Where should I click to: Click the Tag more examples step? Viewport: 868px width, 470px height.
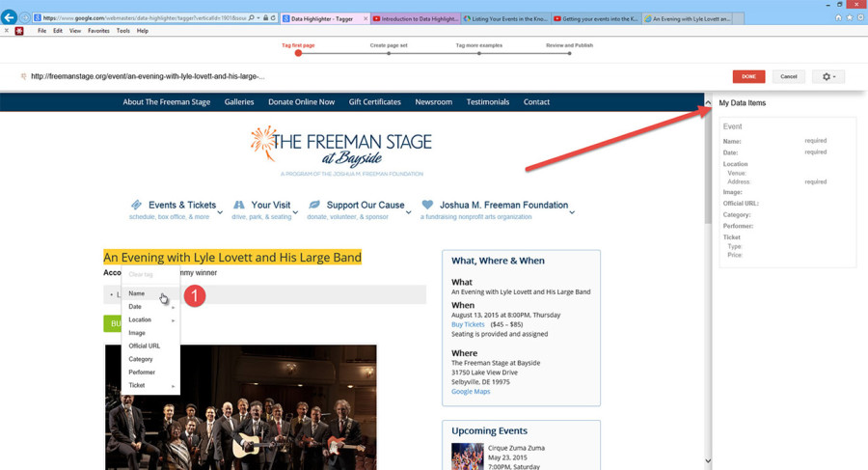pyautogui.click(x=478, y=53)
